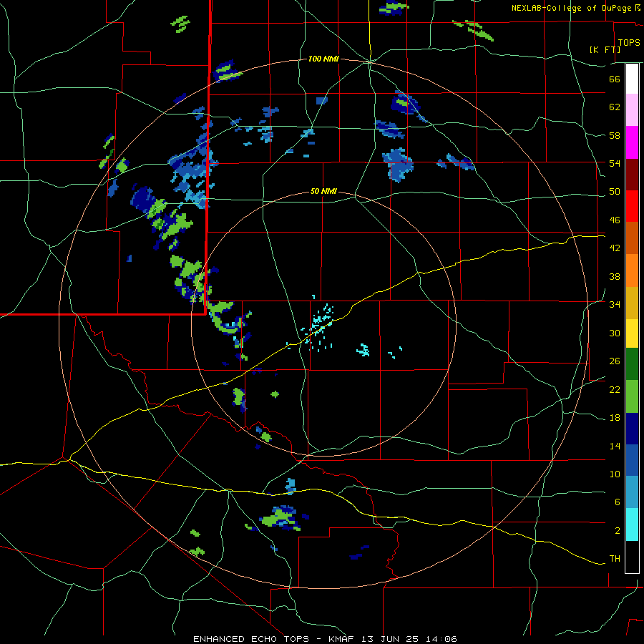Click the legend value "58"

tap(615, 135)
